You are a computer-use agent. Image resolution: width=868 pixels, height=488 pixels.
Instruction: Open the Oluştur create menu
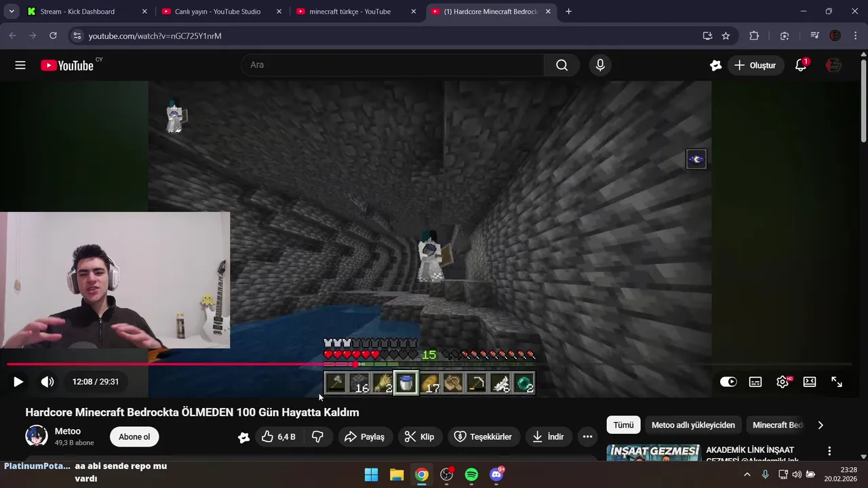pos(755,65)
